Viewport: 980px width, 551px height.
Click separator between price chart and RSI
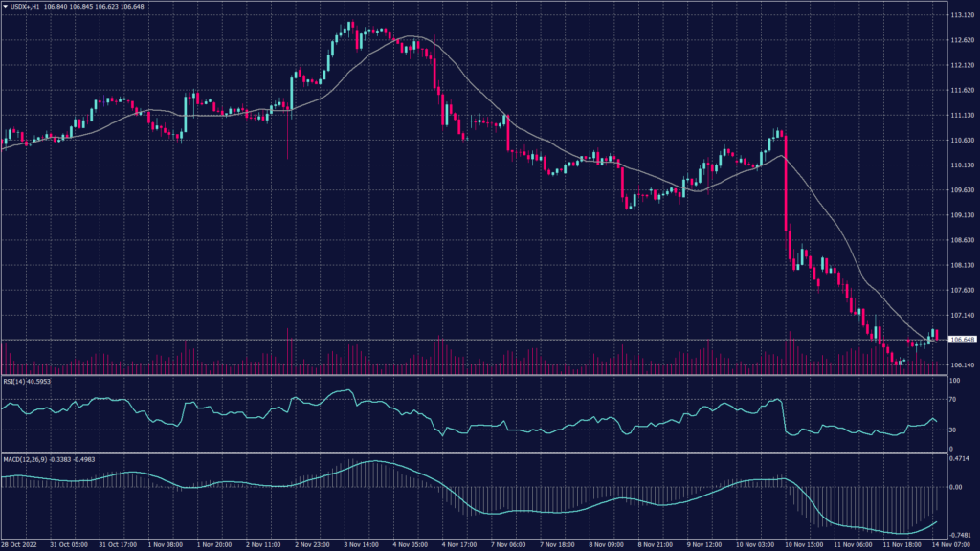coord(479,375)
